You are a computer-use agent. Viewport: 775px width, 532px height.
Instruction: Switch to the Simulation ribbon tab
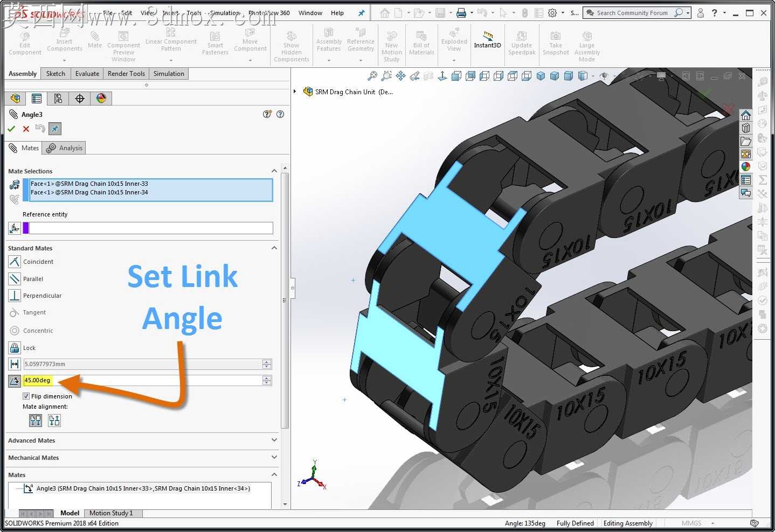169,74
